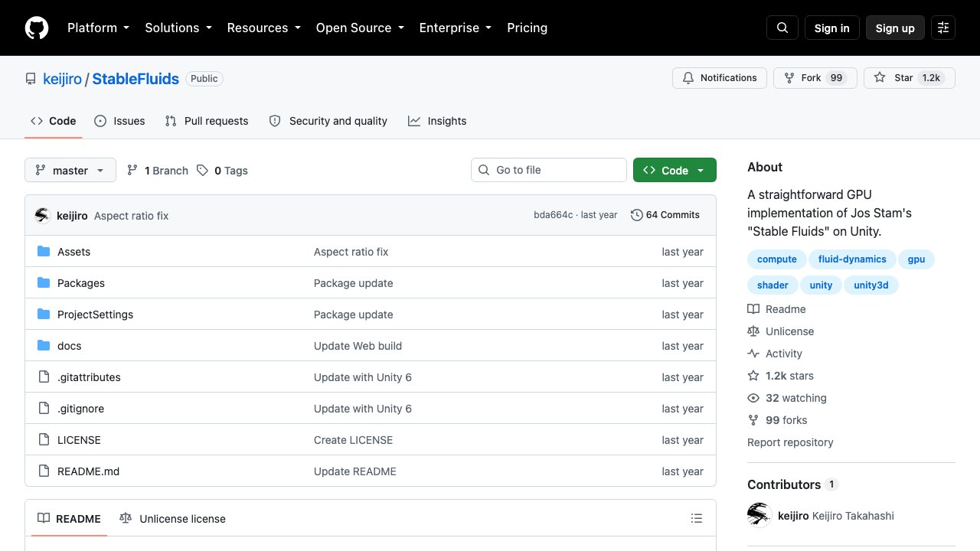The width and height of the screenshot is (980, 551).
Task: Click the LICENSE file icon
Action: pos(44,440)
